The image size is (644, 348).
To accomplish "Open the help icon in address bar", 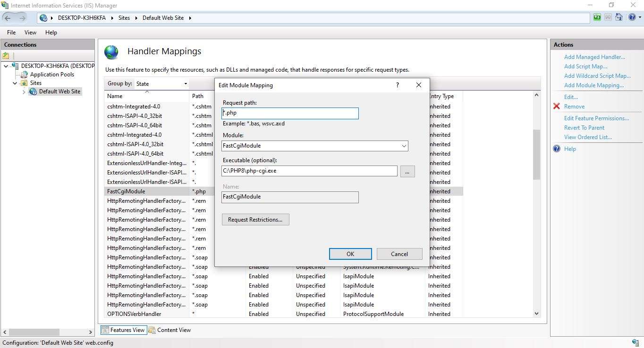I will click(632, 18).
